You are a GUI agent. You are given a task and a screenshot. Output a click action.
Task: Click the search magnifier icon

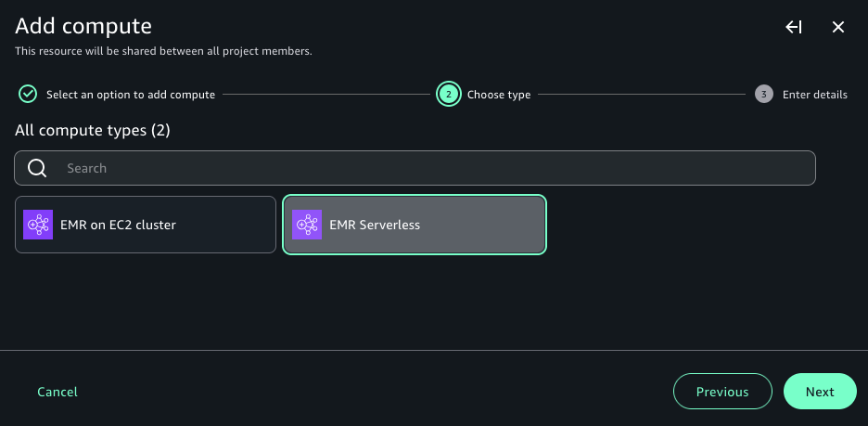[x=37, y=168]
